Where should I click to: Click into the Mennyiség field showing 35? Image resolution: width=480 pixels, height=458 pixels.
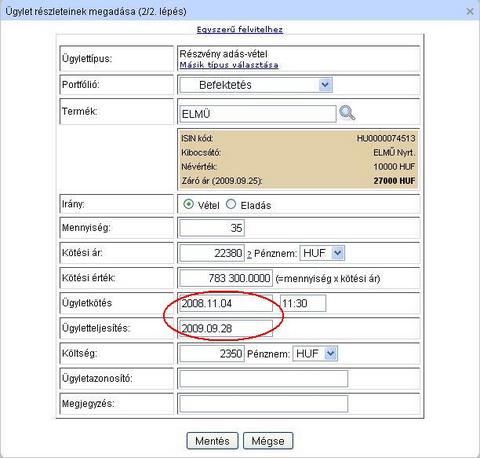(x=212, y=228)
